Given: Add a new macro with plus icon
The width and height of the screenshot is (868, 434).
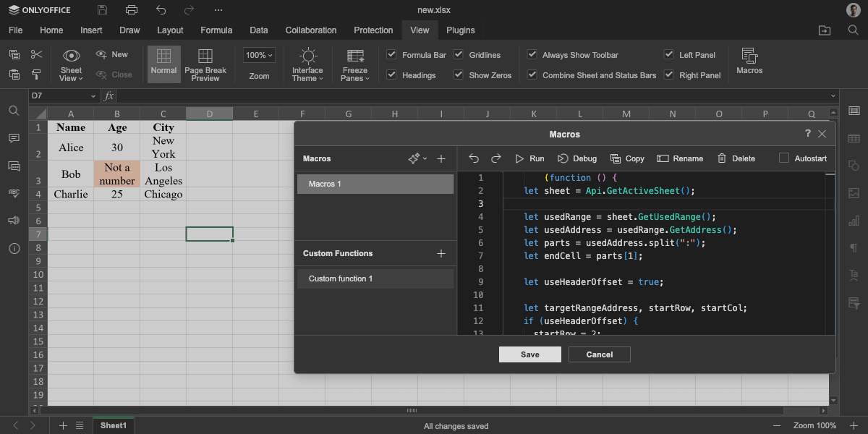Looking at the screenshot, I should point(441,158).
